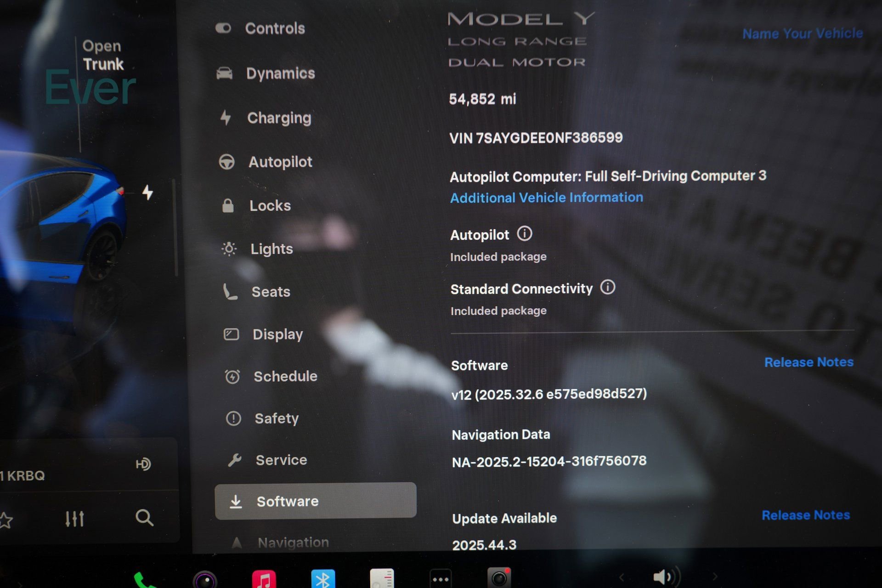Open Bluetooth from the dock
Image resolution: width=882 pixels, height=588 pixels.
pos(323,579)
